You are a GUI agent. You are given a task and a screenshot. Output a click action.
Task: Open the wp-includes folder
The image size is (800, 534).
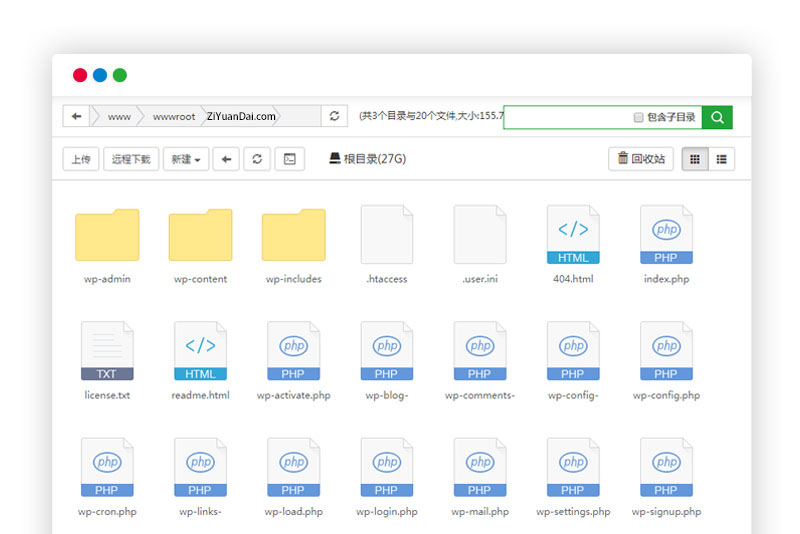click(294, 235)
